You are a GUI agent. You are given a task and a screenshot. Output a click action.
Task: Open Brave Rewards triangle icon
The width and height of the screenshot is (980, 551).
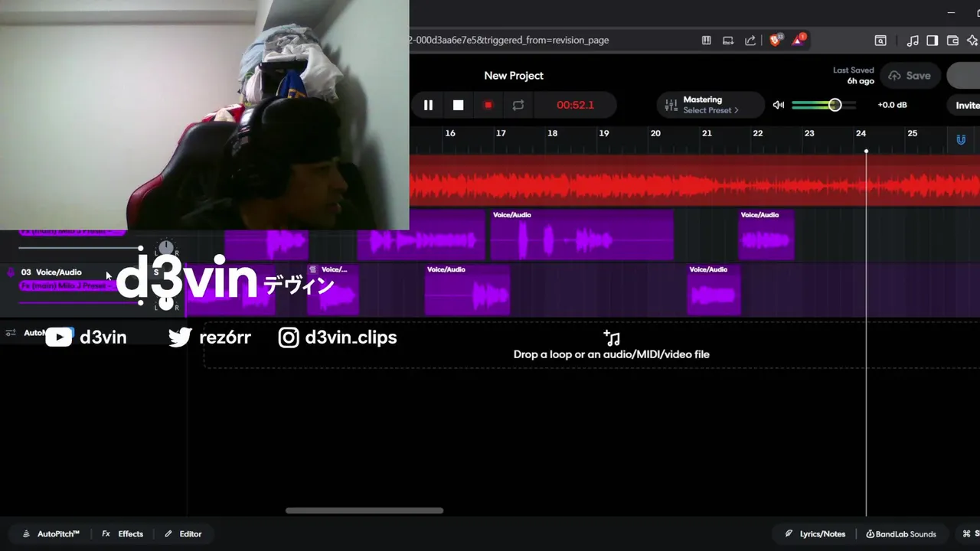click(x=798, y=40)
